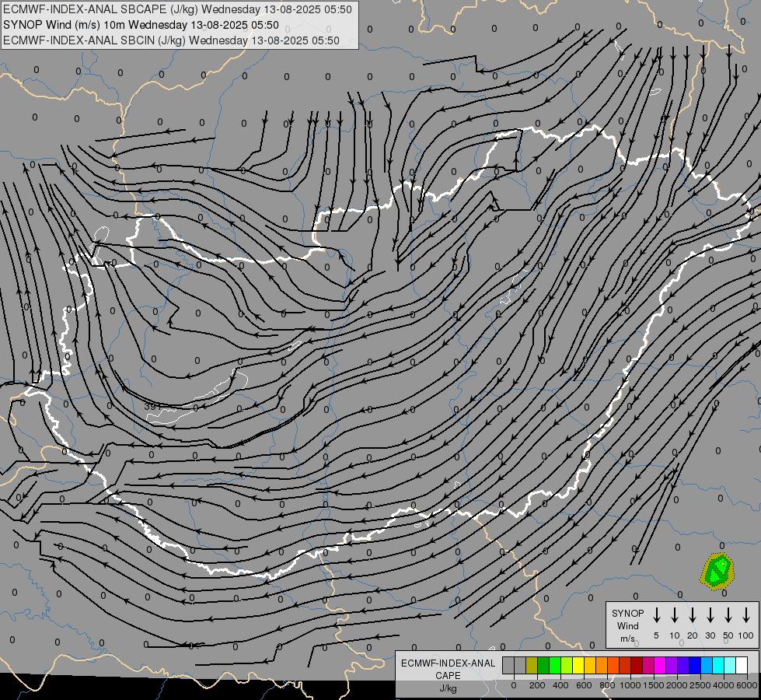Click the SYNOP Wind m/s legend label
This screenshot has width=761, height=700.
(x=627, y=625)
